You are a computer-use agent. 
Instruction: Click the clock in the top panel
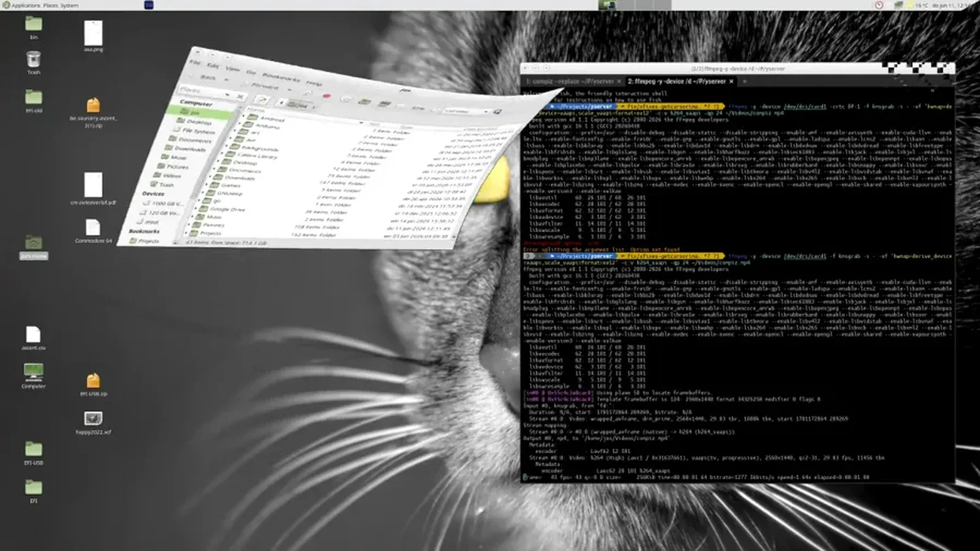[x=950, y=5]
